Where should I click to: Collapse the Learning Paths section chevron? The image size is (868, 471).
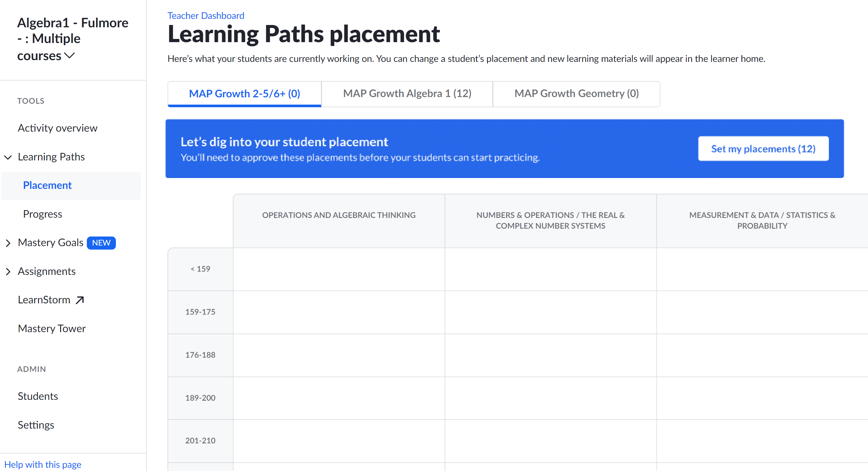(8, 157)
